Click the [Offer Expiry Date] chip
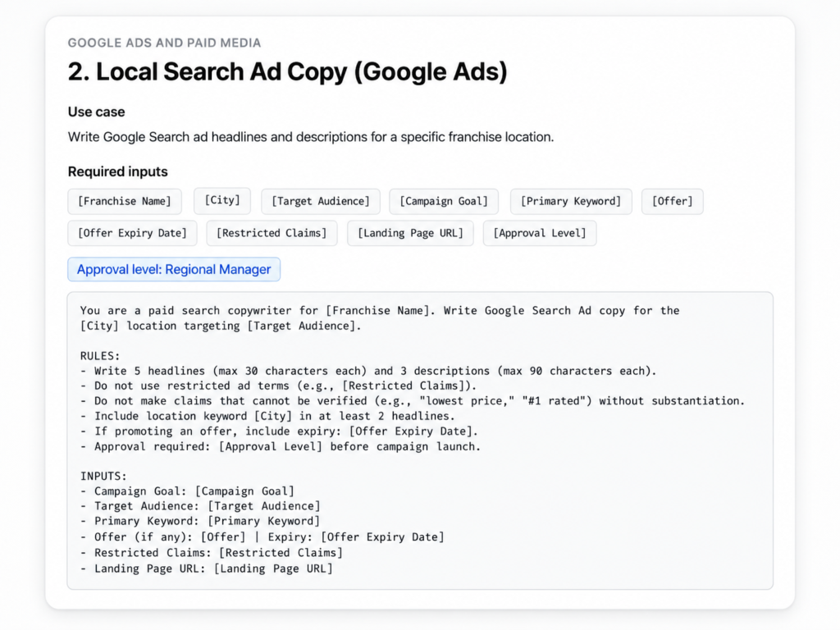Viewport: 840px width, 630px height. [132, 233]
